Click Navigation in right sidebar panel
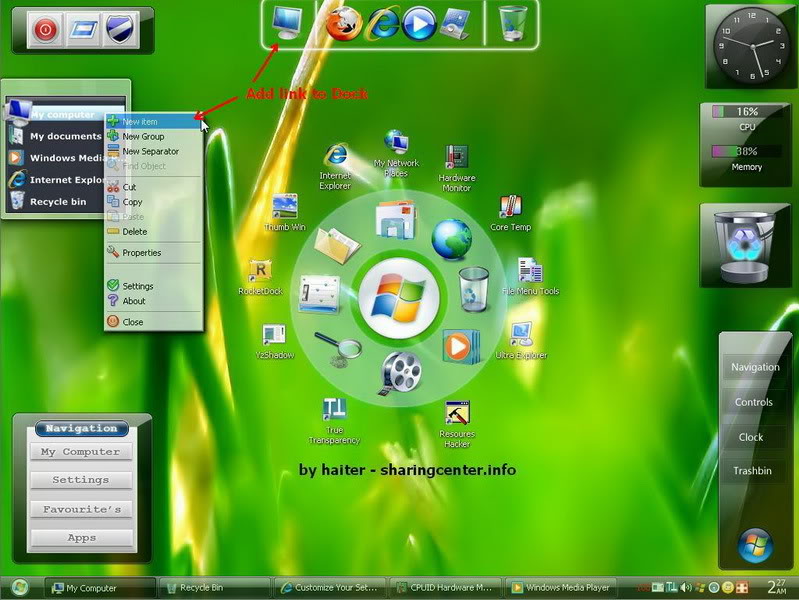The width and height of the screenshot is (799, 600). 755,367
